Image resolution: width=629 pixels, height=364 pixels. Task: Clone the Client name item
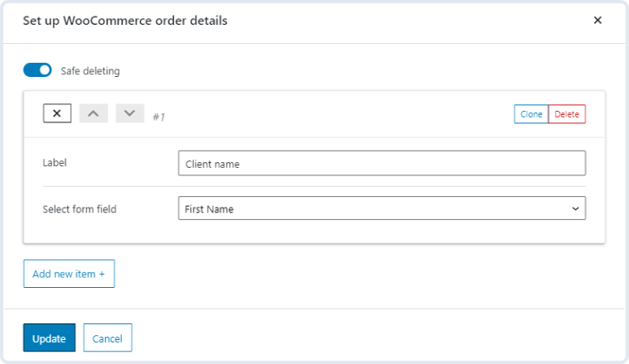(531, 114)
